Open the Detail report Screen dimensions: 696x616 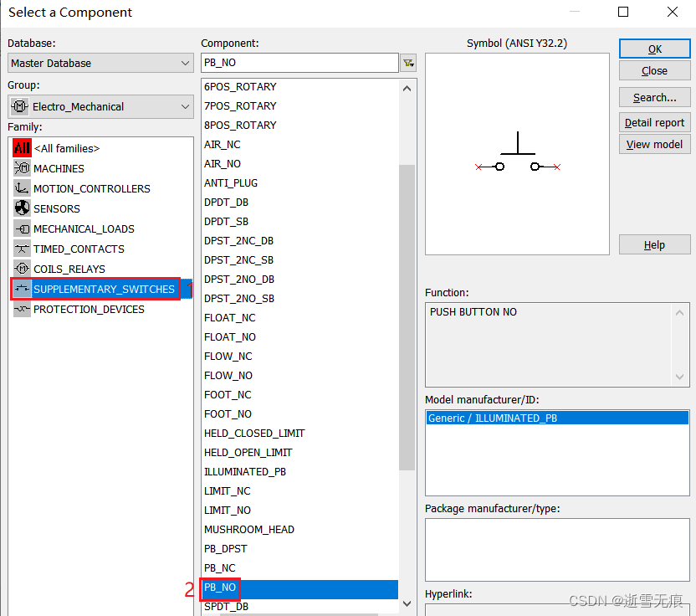click(x=654, y=122)
